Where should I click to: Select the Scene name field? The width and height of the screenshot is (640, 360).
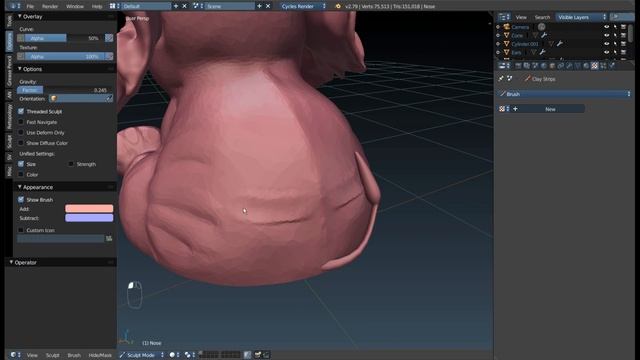230,6
